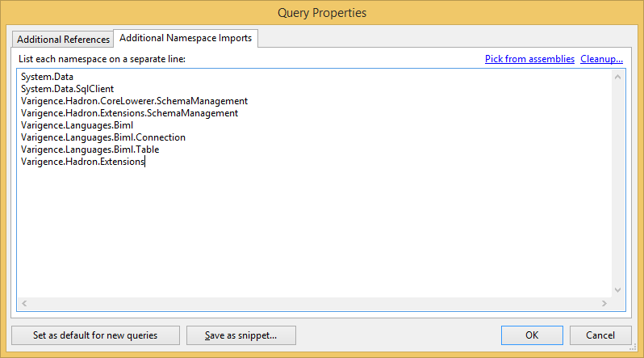Select the Additional Namespace Imports tab

click(186, 38)
